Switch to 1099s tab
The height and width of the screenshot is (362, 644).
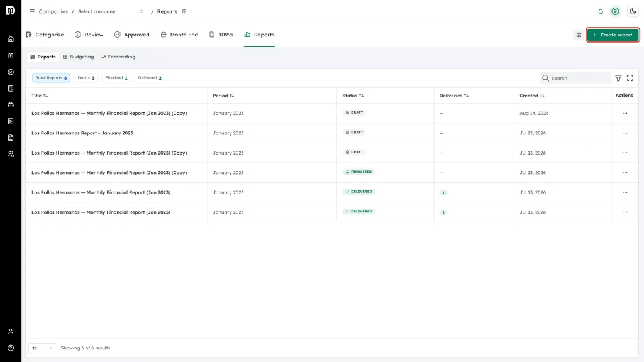221,35
